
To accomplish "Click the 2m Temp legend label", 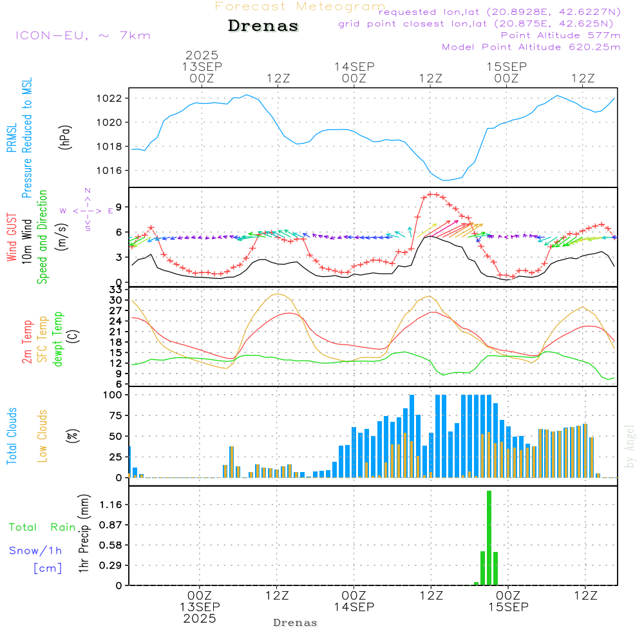I will click(27, 341).
